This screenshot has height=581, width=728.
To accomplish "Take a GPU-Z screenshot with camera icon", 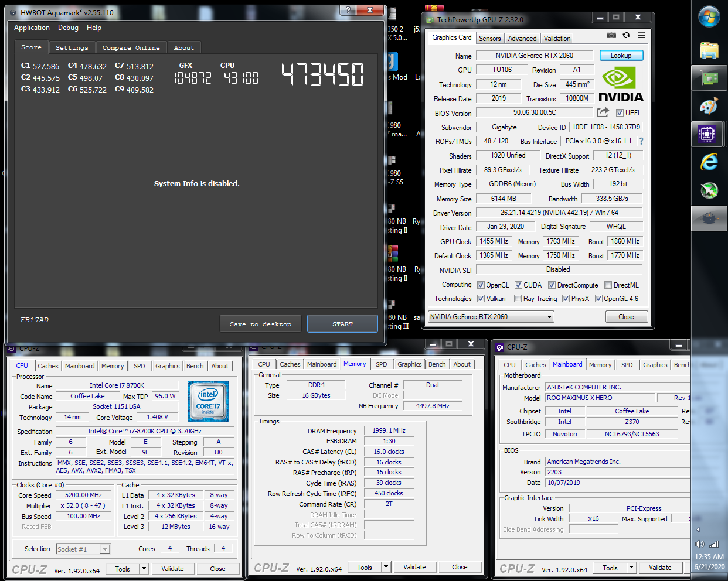I will 611,35.
